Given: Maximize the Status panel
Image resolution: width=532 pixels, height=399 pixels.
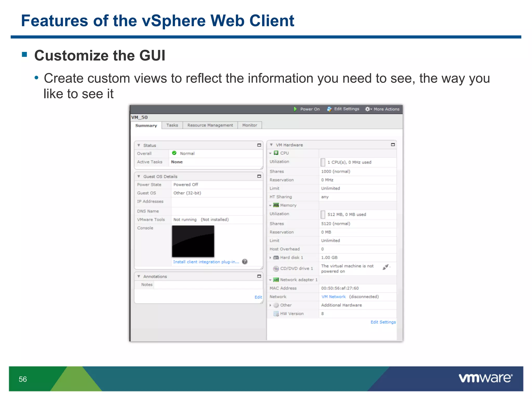Looking at the screenshot, I should click(x=259, y=145).
